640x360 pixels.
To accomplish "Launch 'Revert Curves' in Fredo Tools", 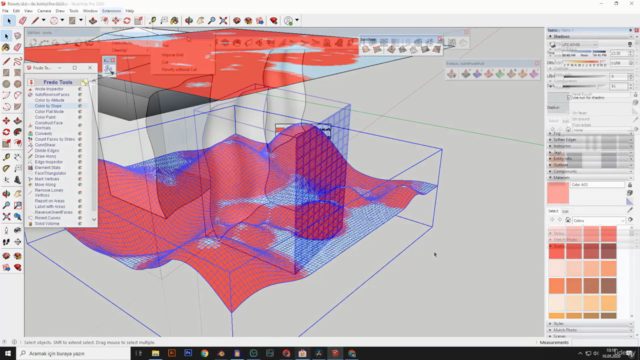I will 47,218.
